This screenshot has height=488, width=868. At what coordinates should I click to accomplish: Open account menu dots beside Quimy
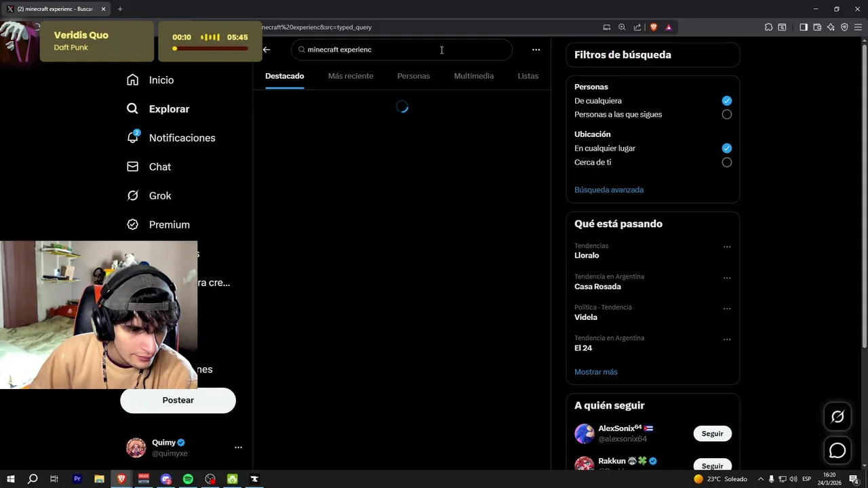point(238,447)
